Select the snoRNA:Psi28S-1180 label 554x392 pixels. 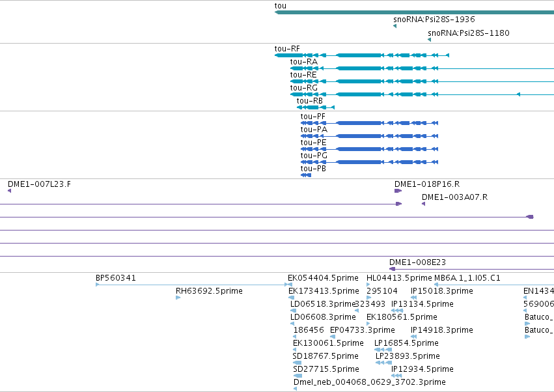[x=469, y=33]
